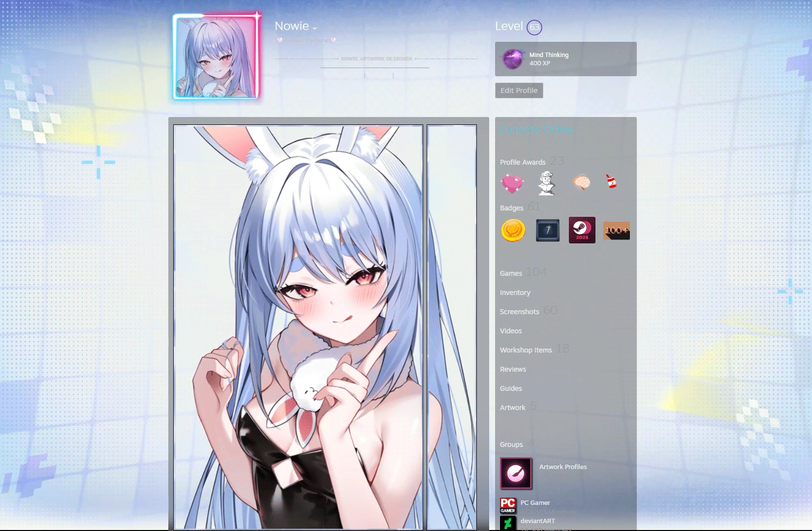Open the large bunny girl artwork showcase
Image resolution: width=812 pixels, height=531 pixels.
tap(298, 327)
